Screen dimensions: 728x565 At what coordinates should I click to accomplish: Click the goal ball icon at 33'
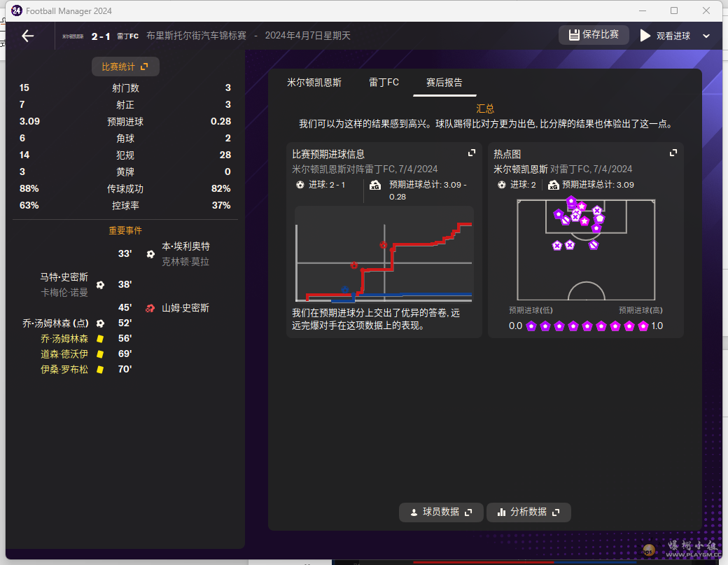click(150, 254)
